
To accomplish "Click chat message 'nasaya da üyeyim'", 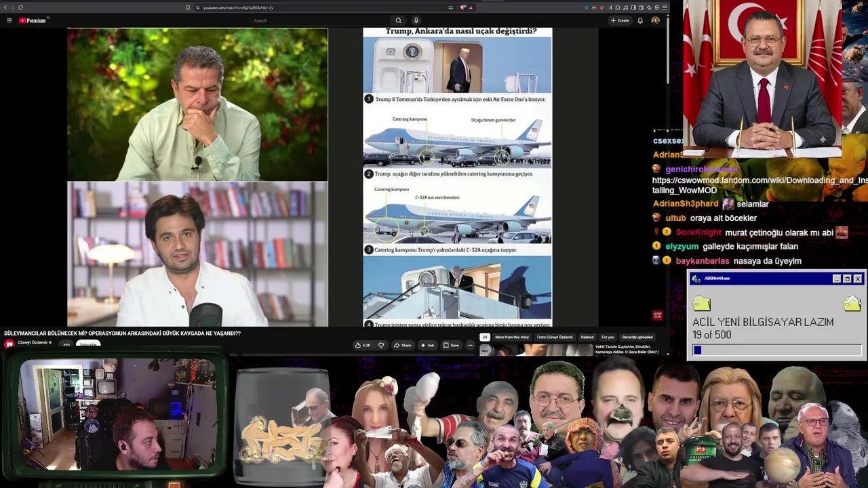I will click(767, 261).
